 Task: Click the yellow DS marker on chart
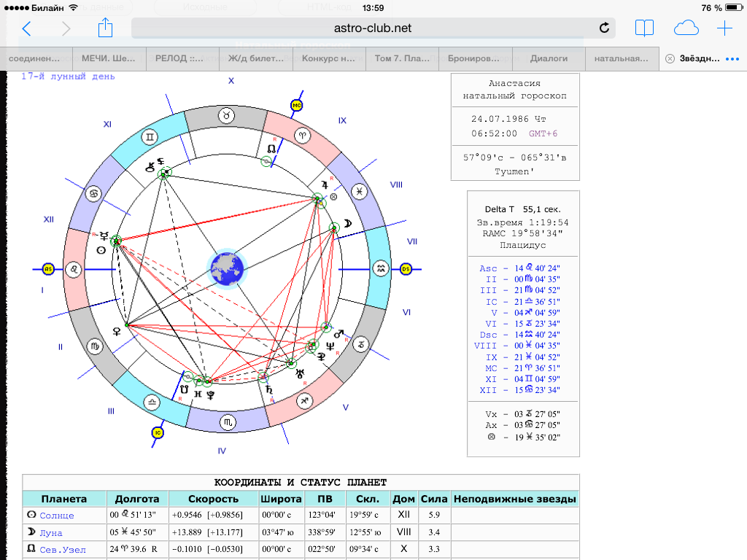[x=406, y=269]
